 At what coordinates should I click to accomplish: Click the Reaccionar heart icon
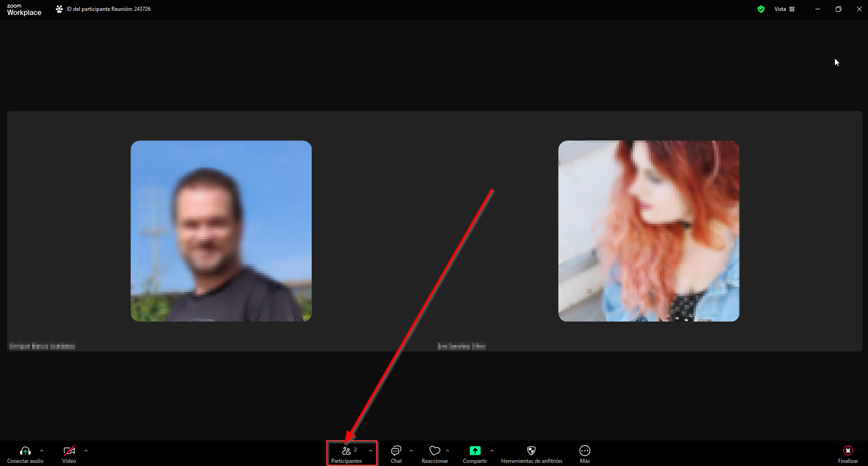(x=434, y=451)
